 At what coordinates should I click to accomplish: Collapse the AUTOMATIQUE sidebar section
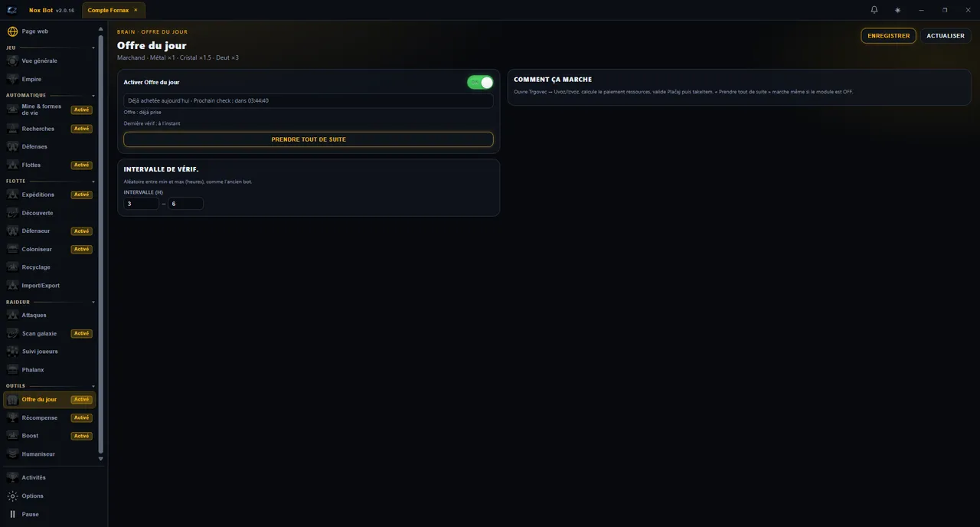[x=93, y=96]
